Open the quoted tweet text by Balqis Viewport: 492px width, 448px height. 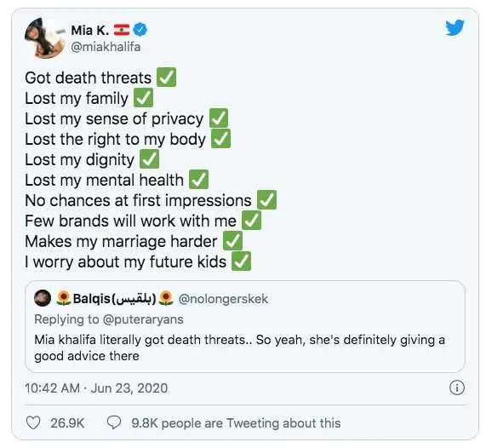pyautogui.click(x=239, y=347)
